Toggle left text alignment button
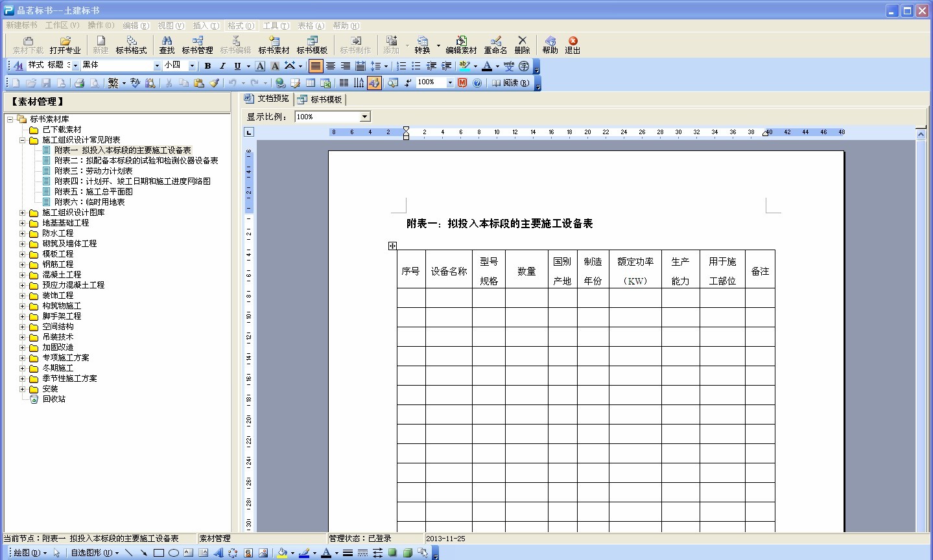 point(316,65)
